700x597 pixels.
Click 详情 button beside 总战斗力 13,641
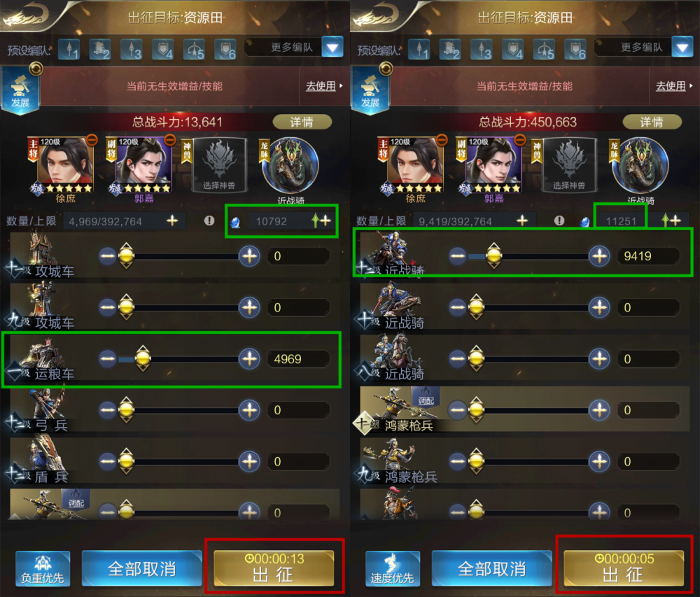302,122
